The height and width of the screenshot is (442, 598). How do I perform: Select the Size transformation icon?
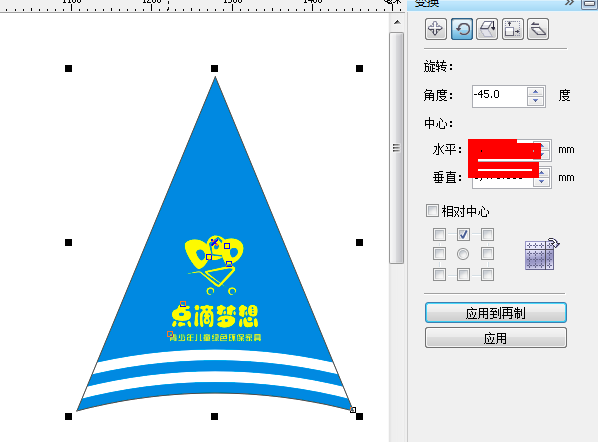tap(513, 29)
